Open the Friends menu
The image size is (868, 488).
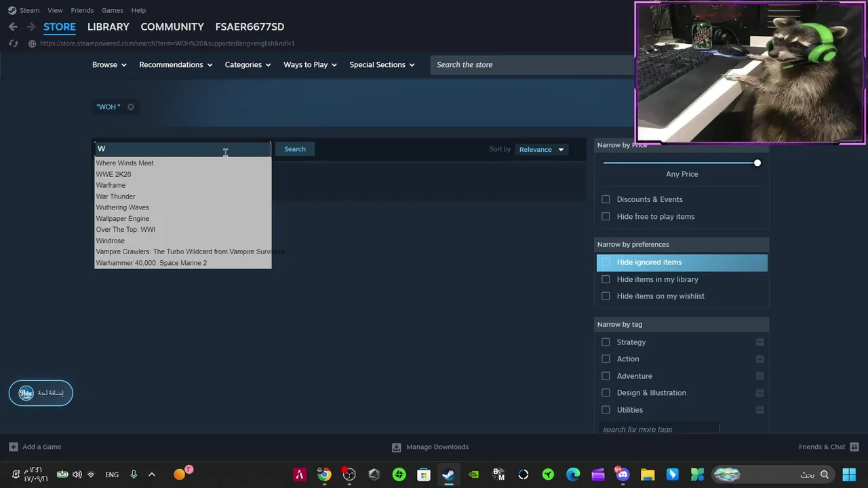tap(82, 10)
